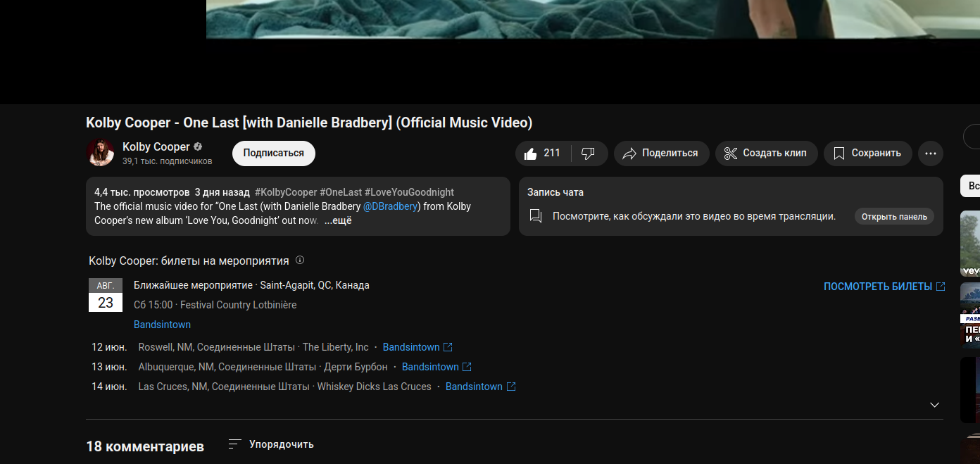
Task: Click info icon next to билеты на мероприятия
Action: pyautogui.click(x=300, y=260)
